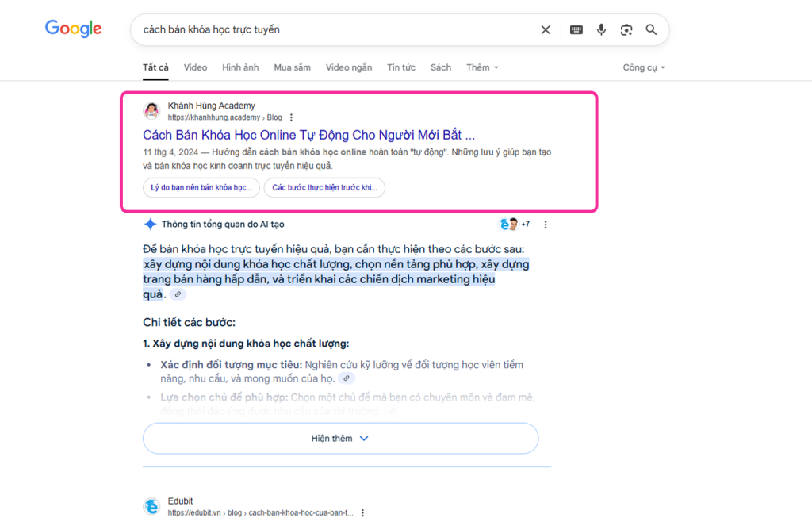Open the khanhhung.academy Blog URL breadcrumb
The height and width of the screenshot is (522, 812).
(224, 117)
